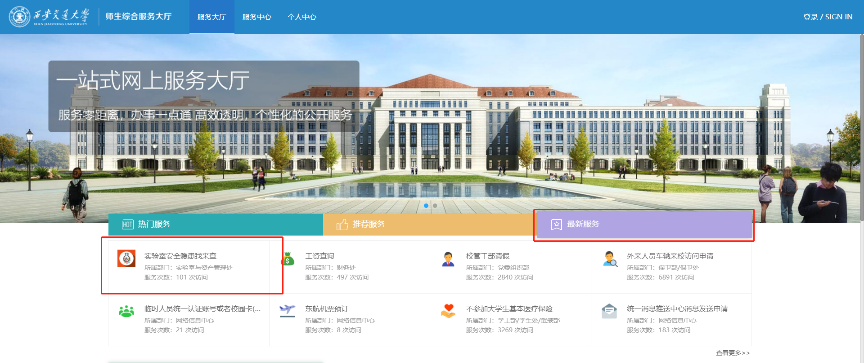Click the envelope message center icon
Screen dimensions: 864x363
609,311
